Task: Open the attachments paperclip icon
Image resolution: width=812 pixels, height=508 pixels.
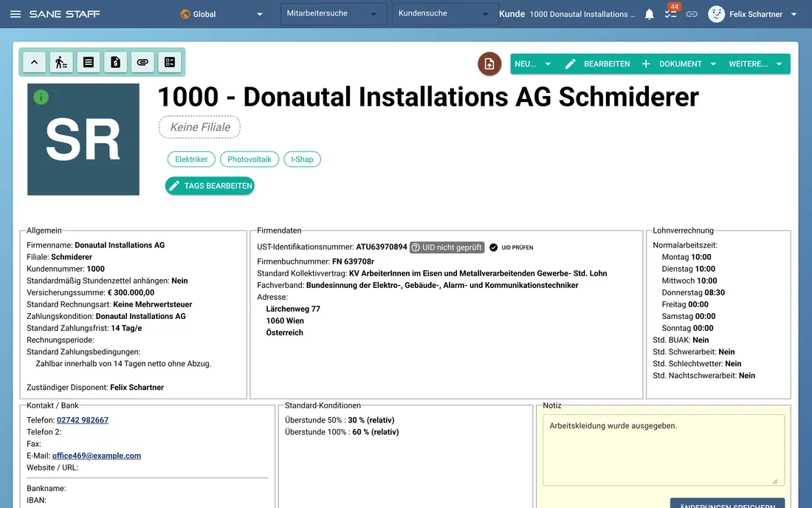Action: point(142,62)
